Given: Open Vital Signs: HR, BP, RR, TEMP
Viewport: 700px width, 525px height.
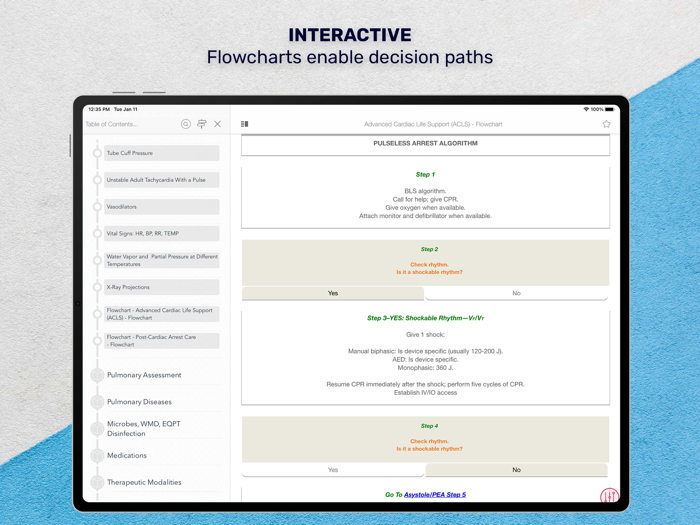Looking at the screenshot, I should click(162, 233).
